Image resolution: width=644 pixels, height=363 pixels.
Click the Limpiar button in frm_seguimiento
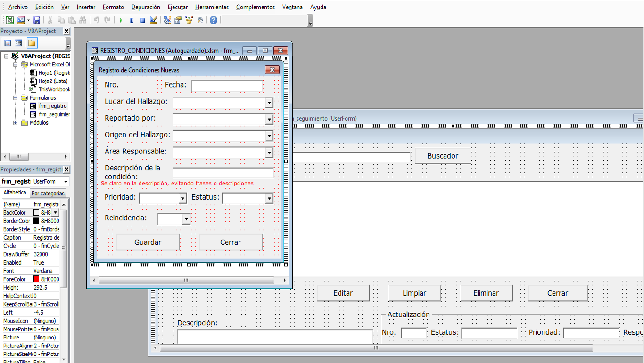tap(414, 293)
